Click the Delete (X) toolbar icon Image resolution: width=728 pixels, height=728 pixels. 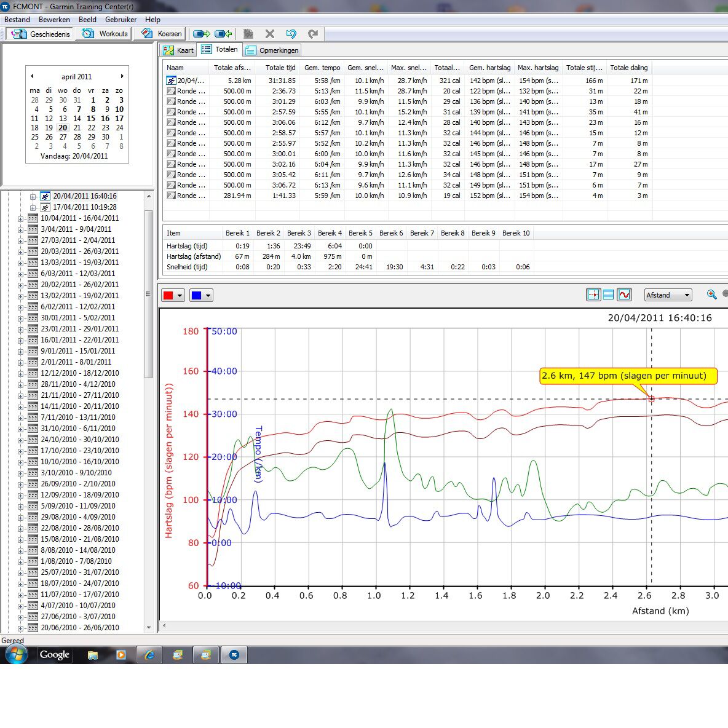click(x=269, y=34)
